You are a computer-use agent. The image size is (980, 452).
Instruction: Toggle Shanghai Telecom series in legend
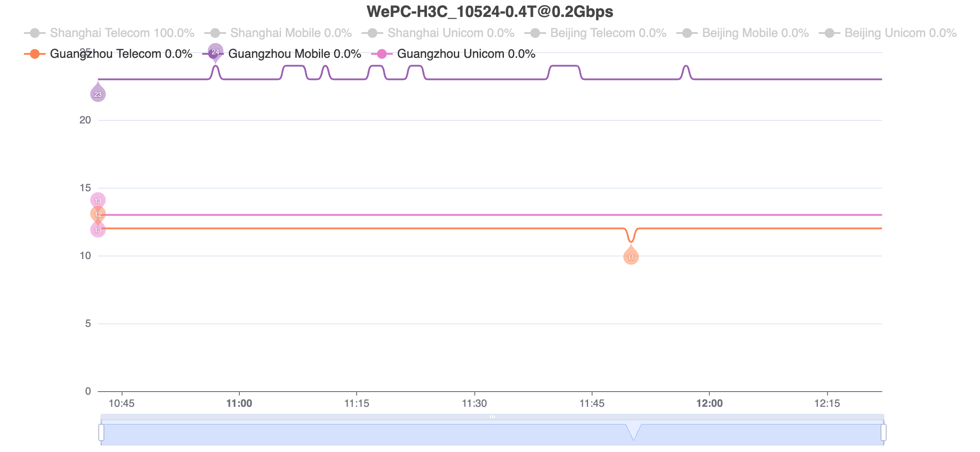coord(109,33)
